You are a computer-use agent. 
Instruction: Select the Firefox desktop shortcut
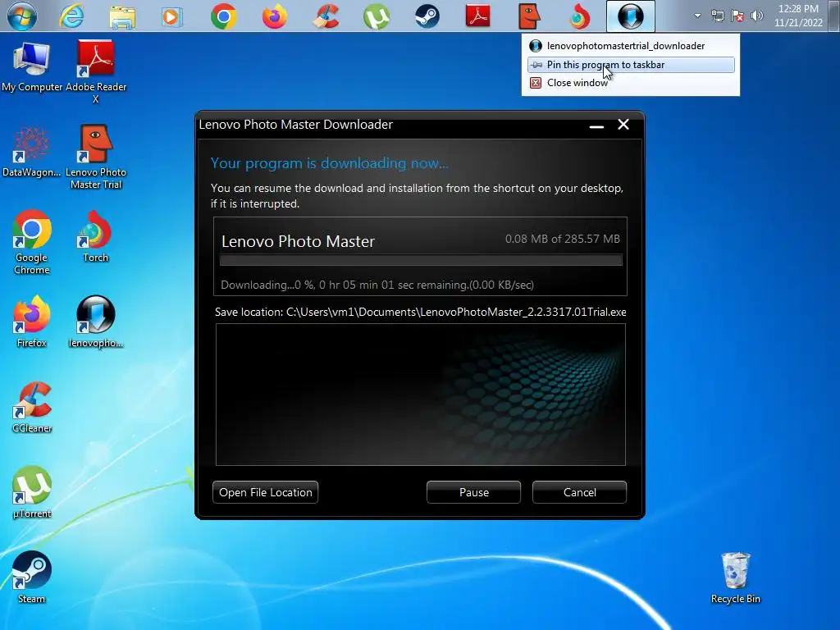(x=32, y=322)
